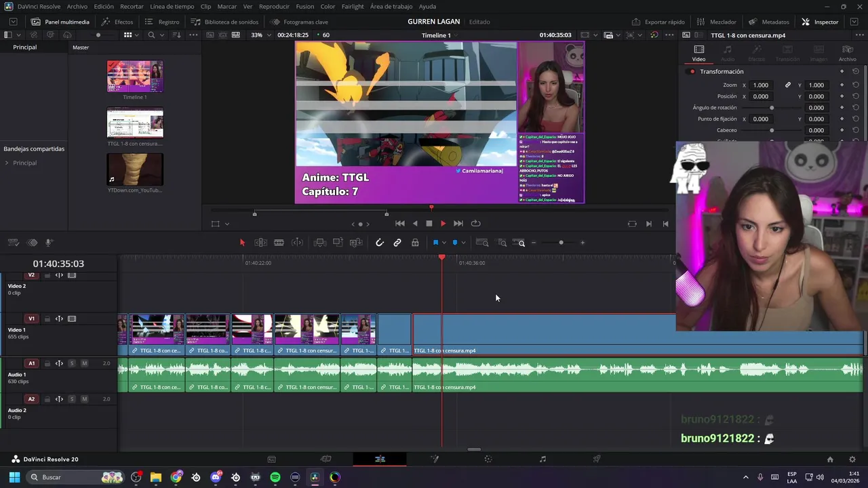Adjust the timeline zoom slider
This screenshot has width=868, height=488.
(561, 243)
